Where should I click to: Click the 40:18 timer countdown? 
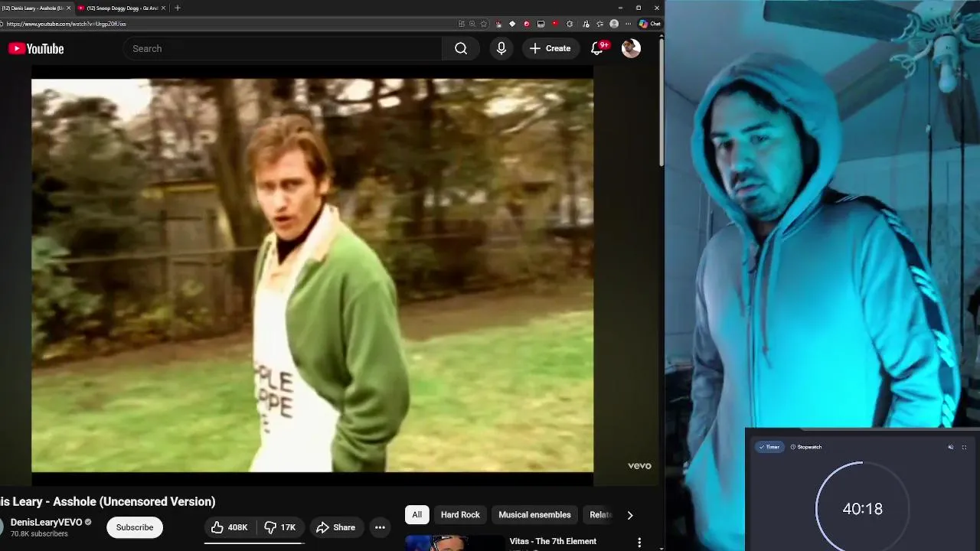[x=862, y=509]
